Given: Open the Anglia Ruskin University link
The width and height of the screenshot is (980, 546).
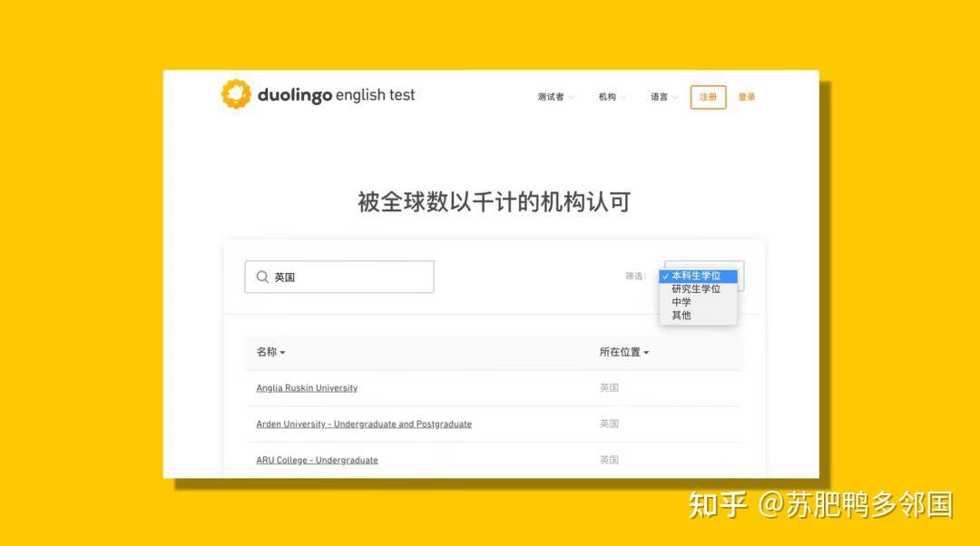Looking at the screenshot, I should tap(307, 388).
